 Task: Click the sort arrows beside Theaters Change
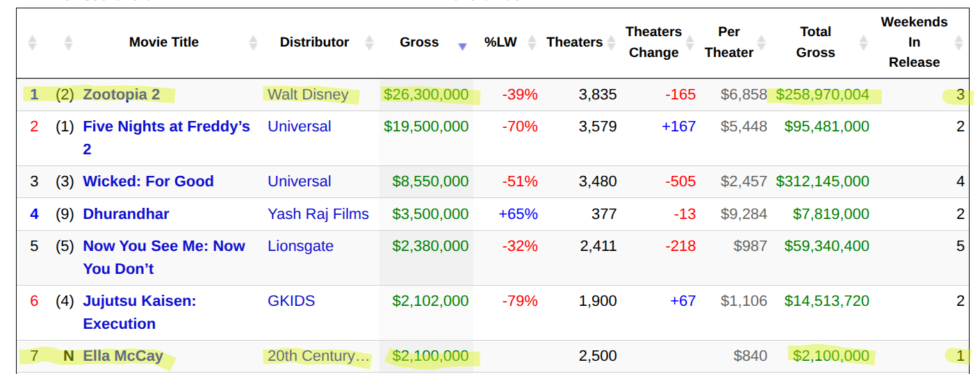point(689,42)
